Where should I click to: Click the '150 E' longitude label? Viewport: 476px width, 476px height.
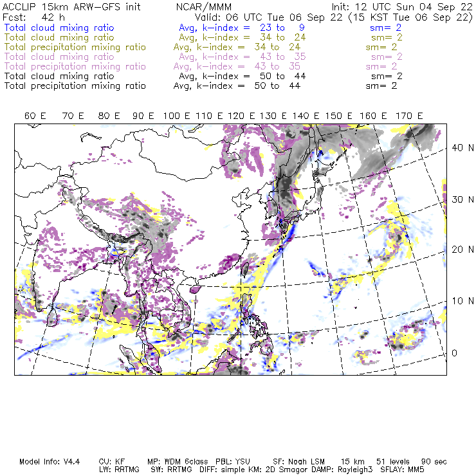click(x=339, y=116)
